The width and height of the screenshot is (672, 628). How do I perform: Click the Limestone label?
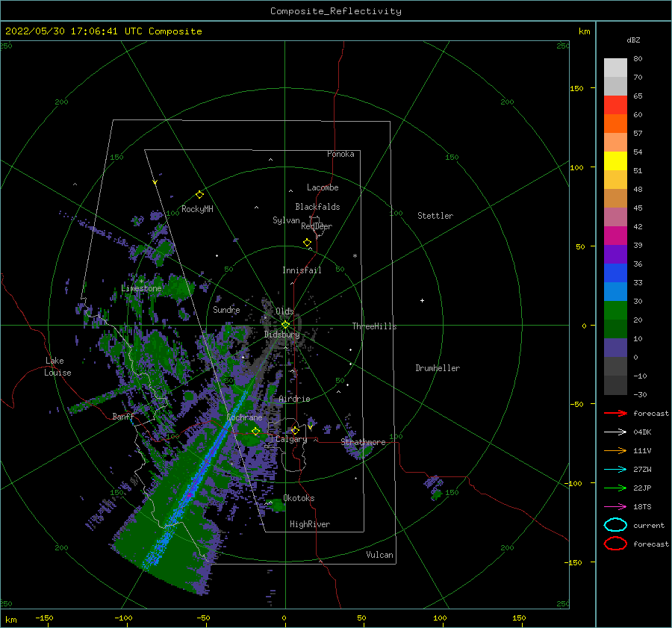[x=141, y=288]
